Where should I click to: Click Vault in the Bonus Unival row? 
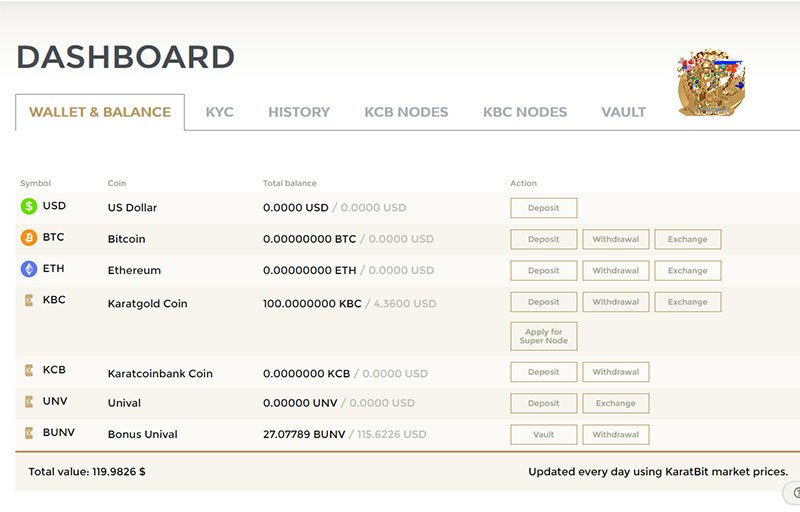[544, 434]
